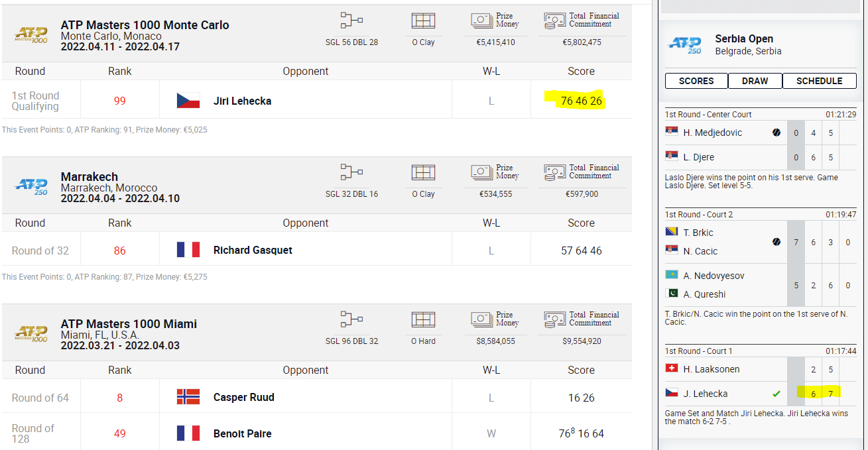This screenshot has height=450, width=868.
Task: Switch to the DRAW tab
Action: [x=755, y=81]
